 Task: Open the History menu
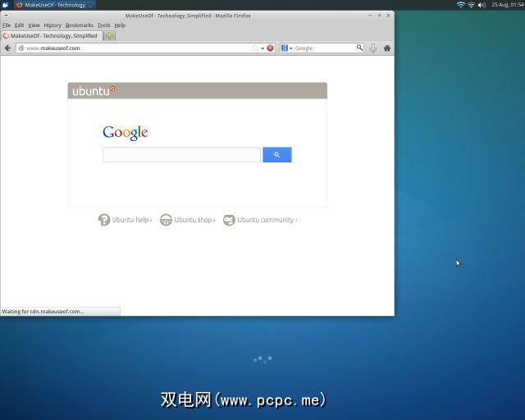click(52, 25)
